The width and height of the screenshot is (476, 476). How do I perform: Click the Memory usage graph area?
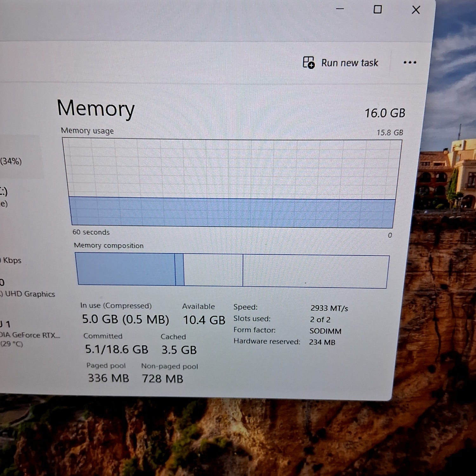(x=232, y=182)
